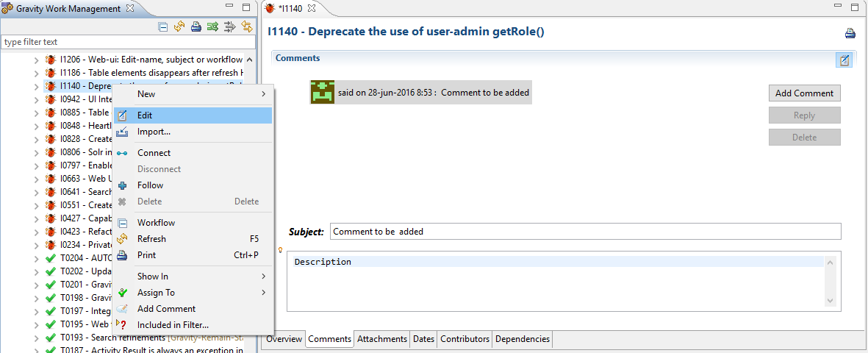Screen dimensions: 868x353
Task: Click the yellow opposing-arrows sync icon
Action: click(x=247, y=27)
